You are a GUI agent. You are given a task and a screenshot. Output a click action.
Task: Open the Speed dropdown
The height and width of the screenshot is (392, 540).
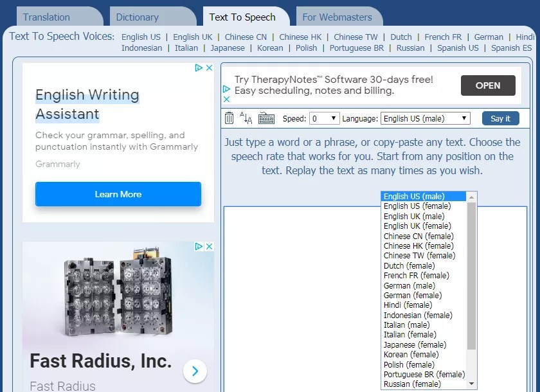(x=325, y=118)
